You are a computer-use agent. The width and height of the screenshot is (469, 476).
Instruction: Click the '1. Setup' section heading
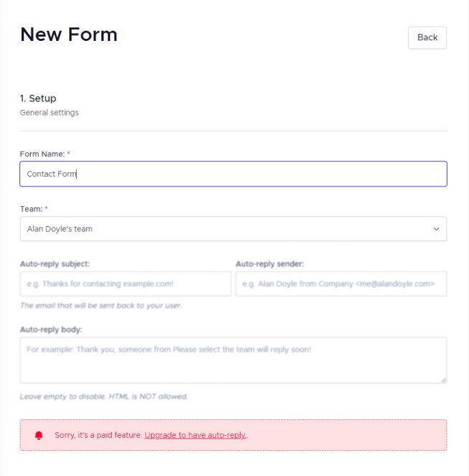point(38,98)
